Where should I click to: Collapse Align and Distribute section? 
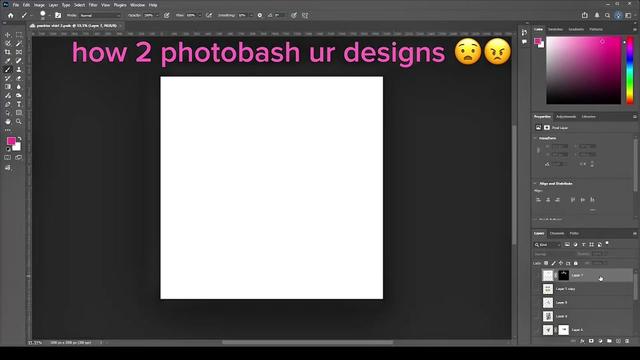pyautogui.click(x=535, y=184)
